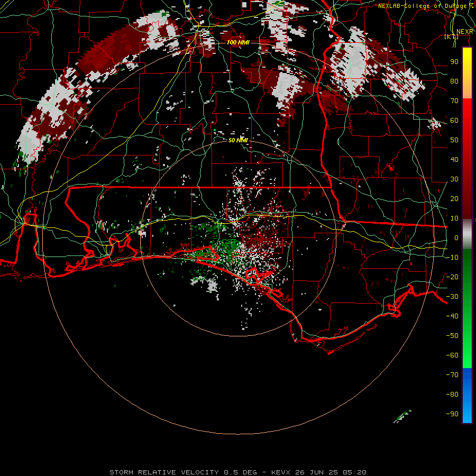Viewport: 476px width, 476px height.
Task: Select the -60 velocity scale label
Action: coord(452,355)
